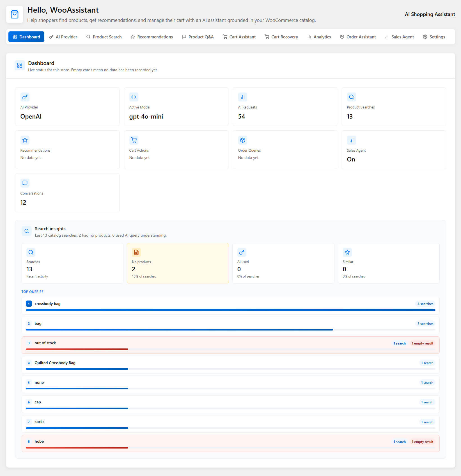
Task: Click the Recommendations star icon card
Action: [x=25, y=140]
